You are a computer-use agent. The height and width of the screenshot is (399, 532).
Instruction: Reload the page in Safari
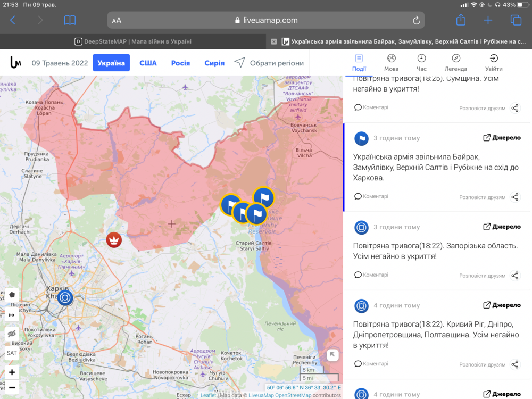pyautogui.click(x=417, y=20)
